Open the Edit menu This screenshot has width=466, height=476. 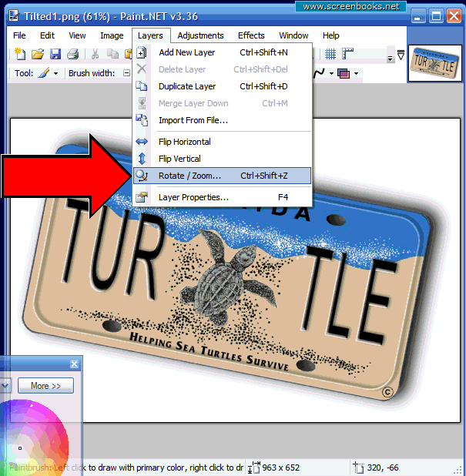(47, 35)
